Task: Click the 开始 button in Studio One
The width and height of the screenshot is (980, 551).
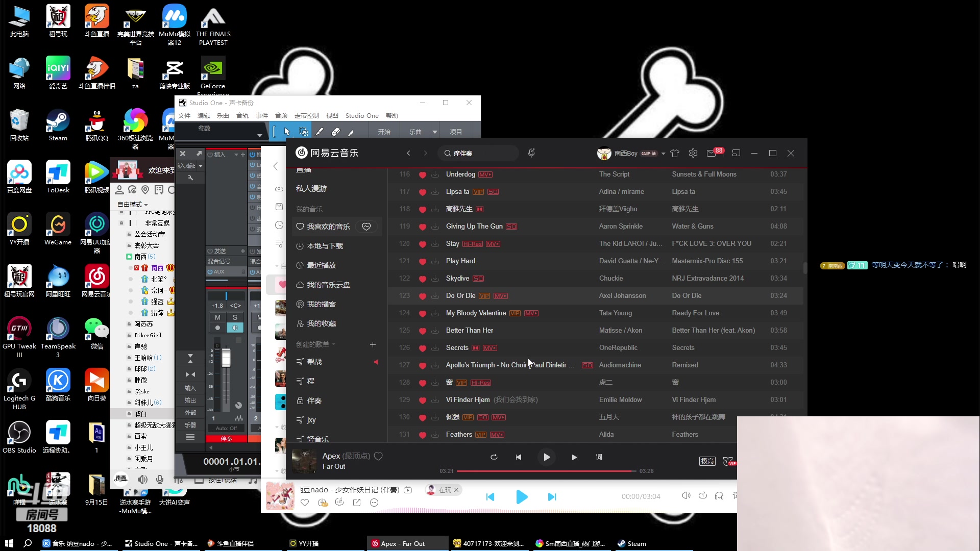Action: click(x=384, y=132)
